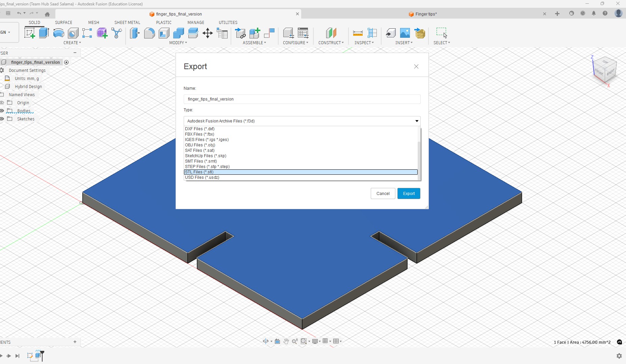
Task: Hide the Sketches folder
Action: tap(2, 119)
